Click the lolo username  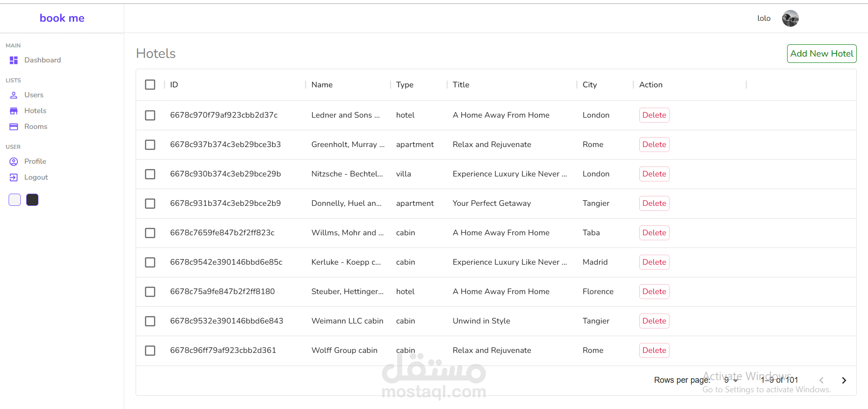(x=764, y=19)
